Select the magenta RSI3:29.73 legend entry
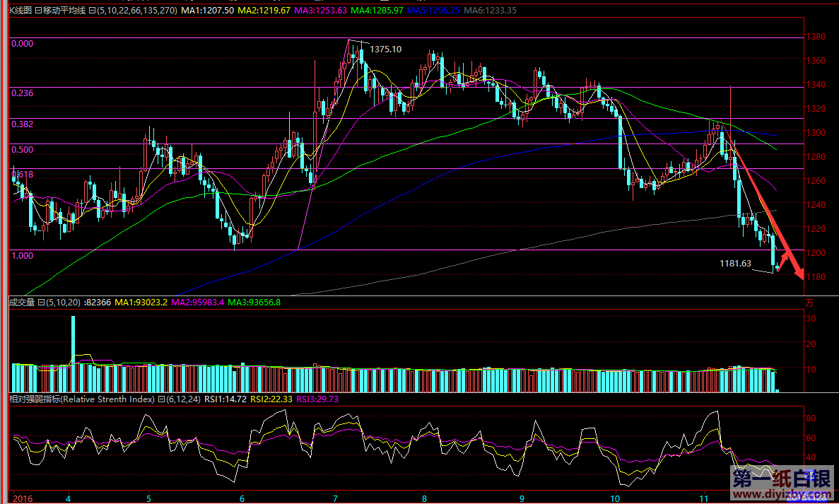This screenshot has width=839, height=504. point(317,399)
